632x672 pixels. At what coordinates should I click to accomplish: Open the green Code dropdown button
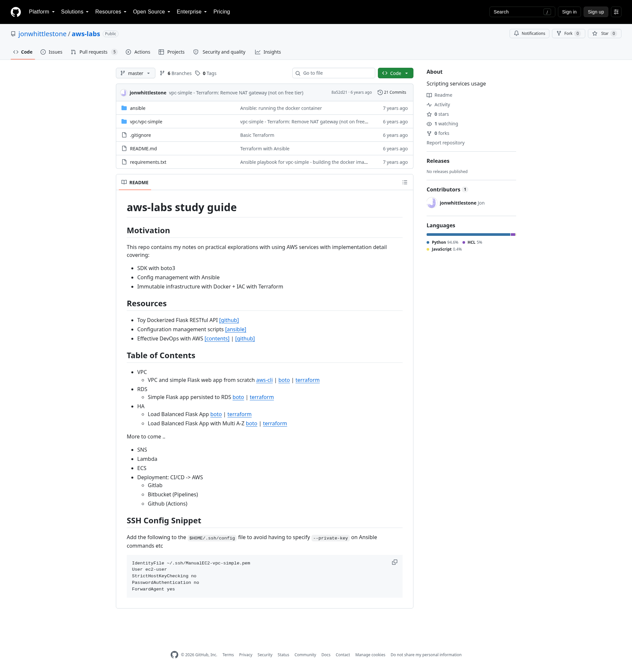pos(396,73)
